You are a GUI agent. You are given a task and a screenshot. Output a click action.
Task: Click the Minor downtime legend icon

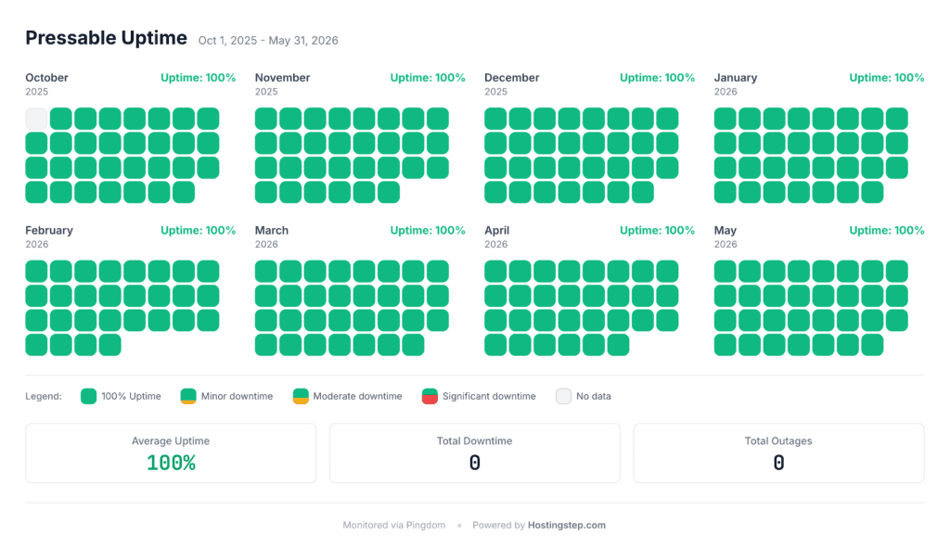click(x=188, y=396)
